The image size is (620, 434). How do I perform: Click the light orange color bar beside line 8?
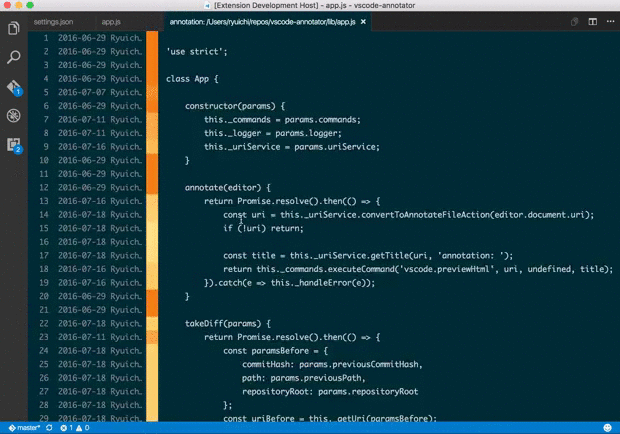[152, 133]
